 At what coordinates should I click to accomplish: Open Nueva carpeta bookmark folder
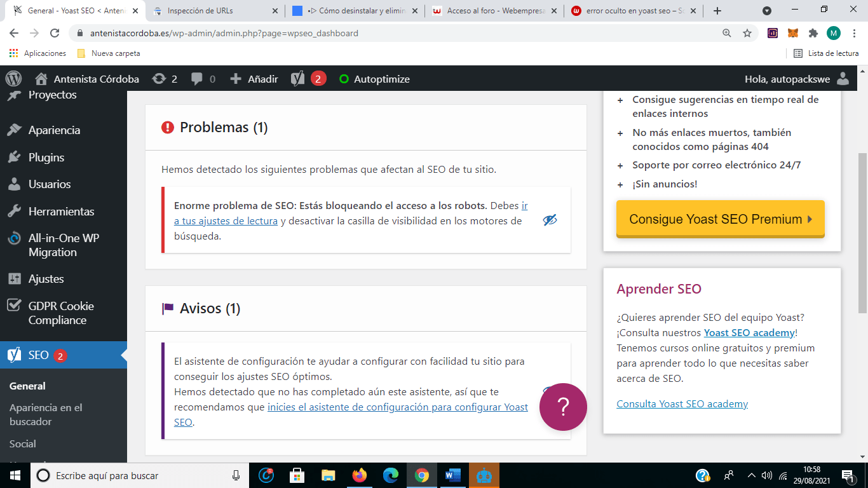(109, 53)
